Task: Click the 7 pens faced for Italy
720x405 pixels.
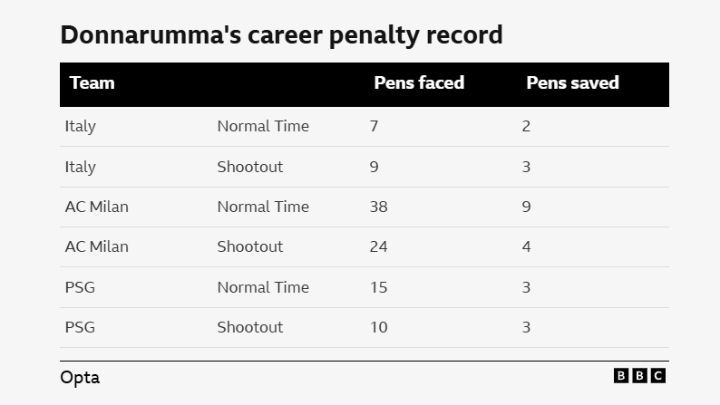Action: tap(374, 126)
